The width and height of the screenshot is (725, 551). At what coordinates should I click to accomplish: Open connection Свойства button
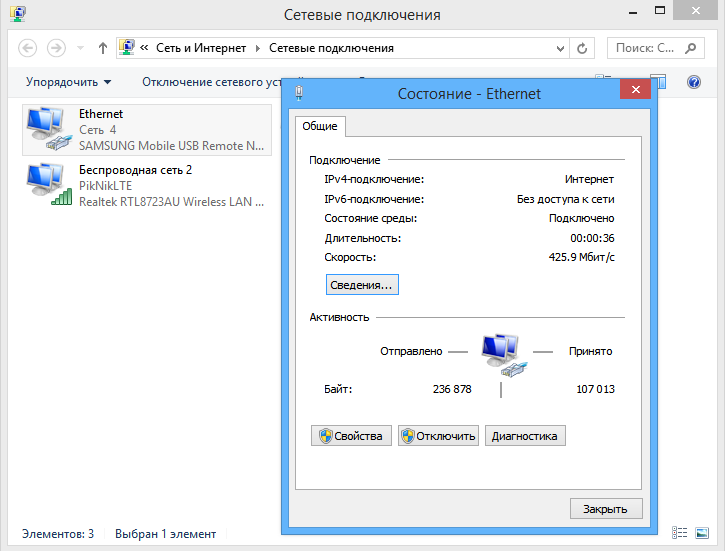351,436
